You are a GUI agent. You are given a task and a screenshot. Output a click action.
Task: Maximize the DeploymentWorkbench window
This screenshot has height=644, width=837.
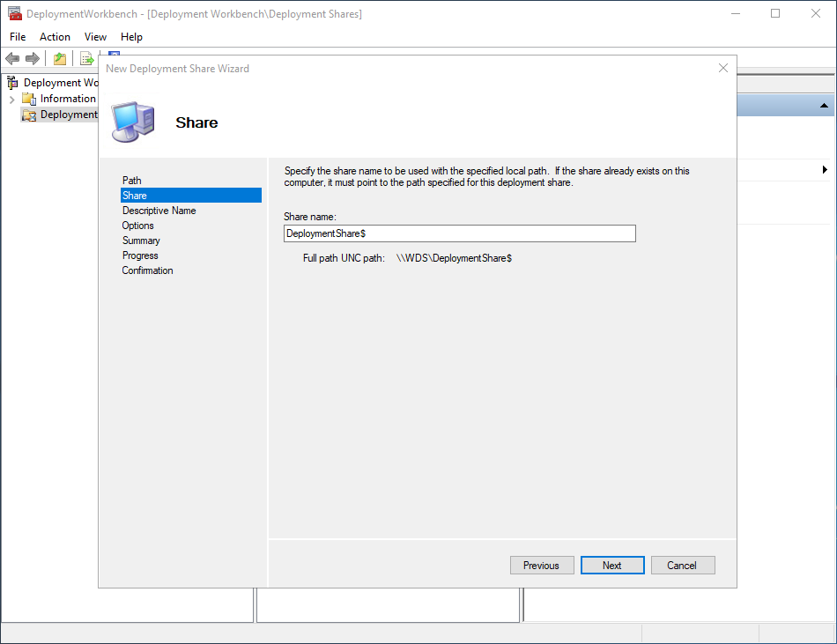coord(775,13)
